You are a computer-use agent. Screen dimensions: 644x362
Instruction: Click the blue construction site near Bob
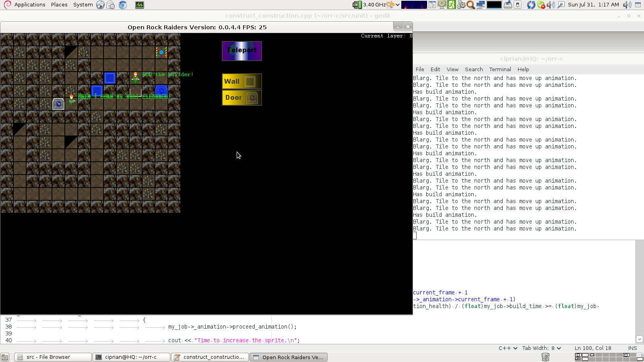pyautogui.click(x=110, y=78)
